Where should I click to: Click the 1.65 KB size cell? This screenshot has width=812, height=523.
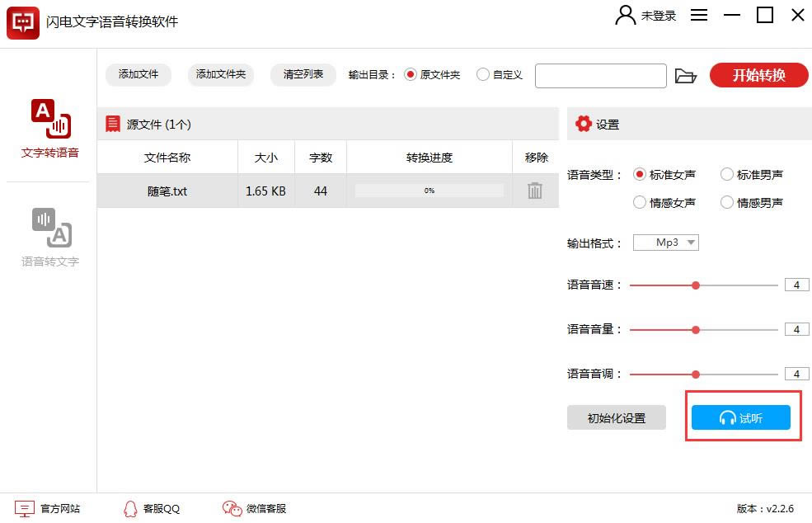click(265, 191)
